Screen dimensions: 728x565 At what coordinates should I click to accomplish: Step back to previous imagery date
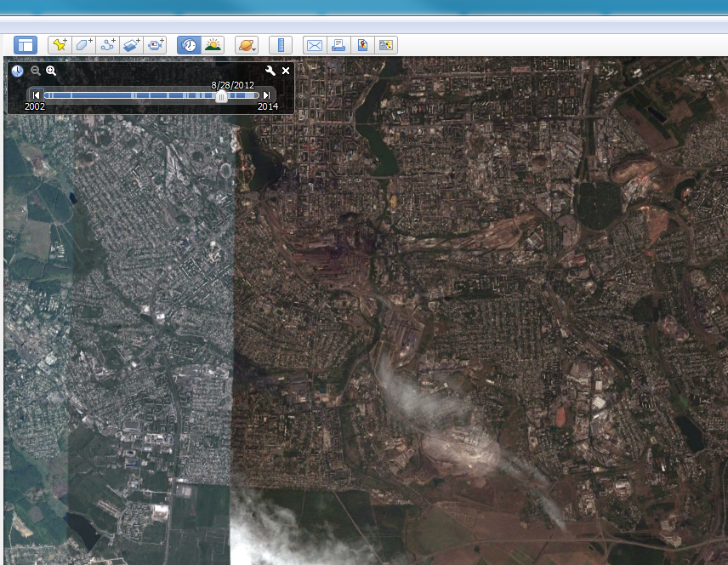click(36, 95)
